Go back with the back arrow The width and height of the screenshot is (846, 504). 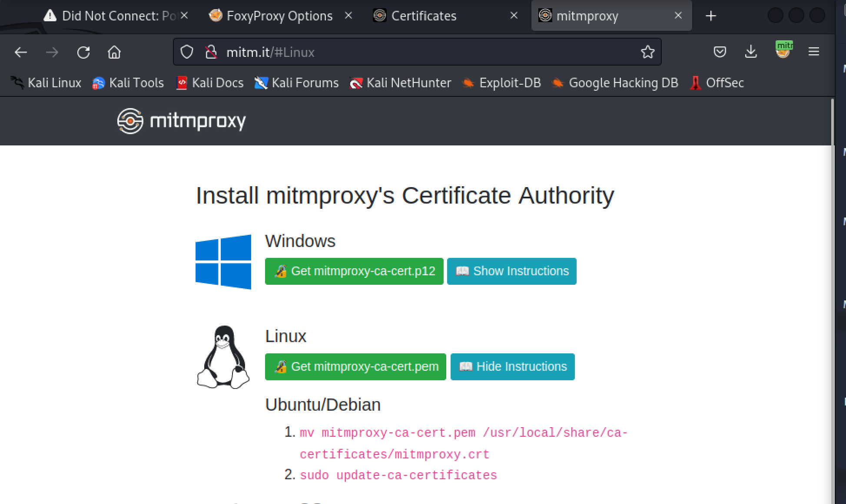(x=21, y=53)
